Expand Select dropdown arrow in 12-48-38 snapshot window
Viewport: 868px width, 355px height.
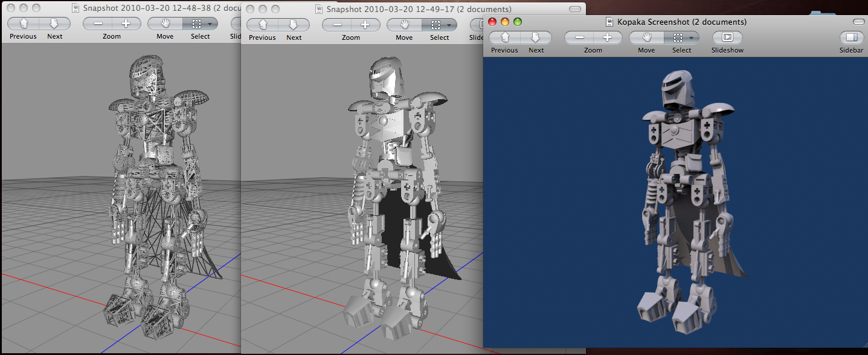tap(211, 24)
